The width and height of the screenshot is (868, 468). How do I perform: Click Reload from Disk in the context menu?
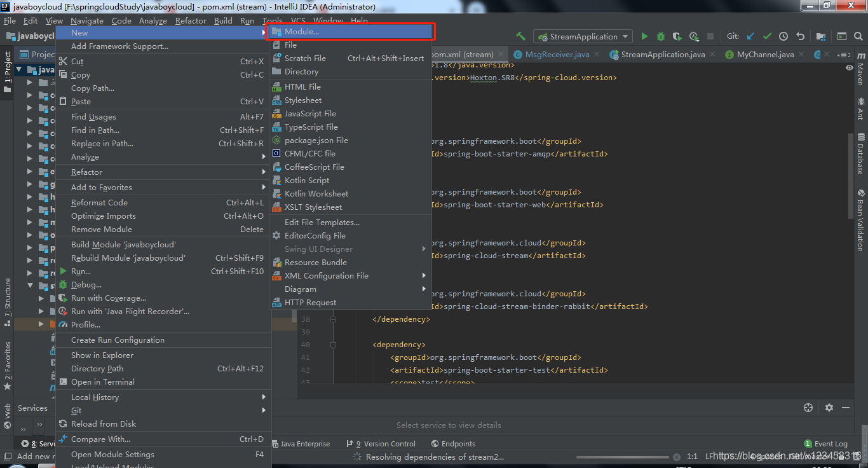point(163,423)
